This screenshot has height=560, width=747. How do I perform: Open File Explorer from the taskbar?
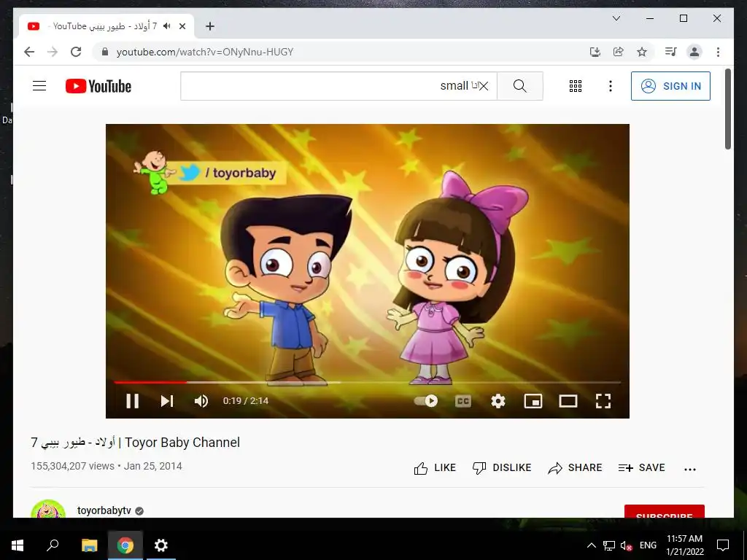(x=89, y=545)
